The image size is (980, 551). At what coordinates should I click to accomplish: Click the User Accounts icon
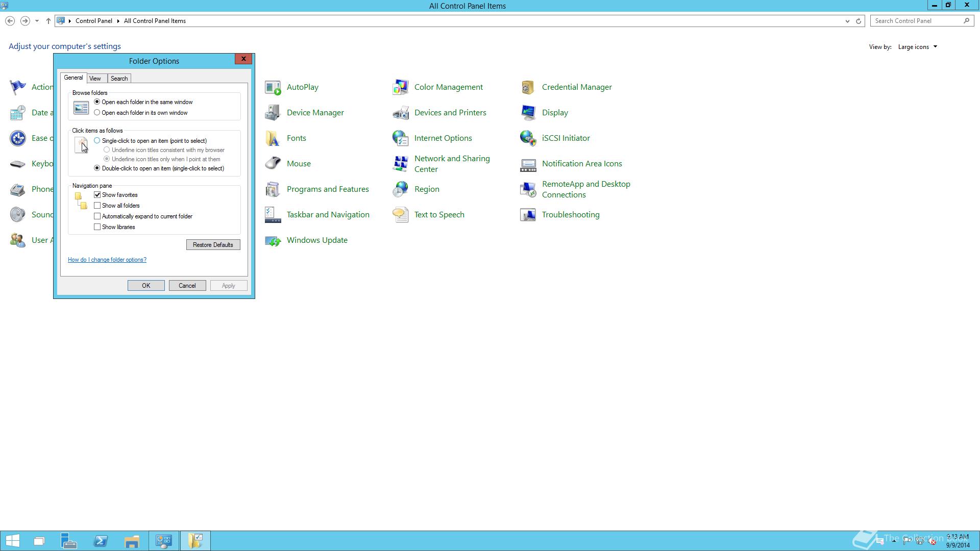pyautogui.click(x=18, y=240)
